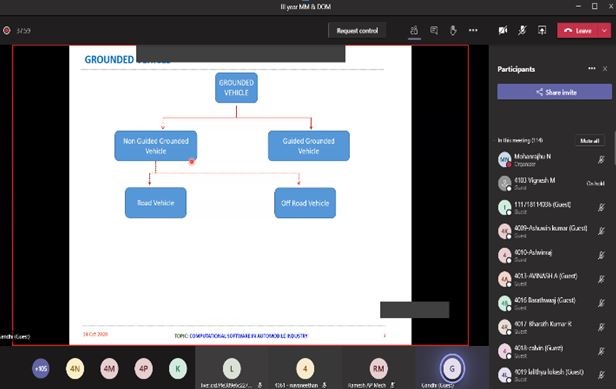Expand the Leave button dropdown arrow
The width and height of the screenshot is (616, 389).
pos(604,30)
